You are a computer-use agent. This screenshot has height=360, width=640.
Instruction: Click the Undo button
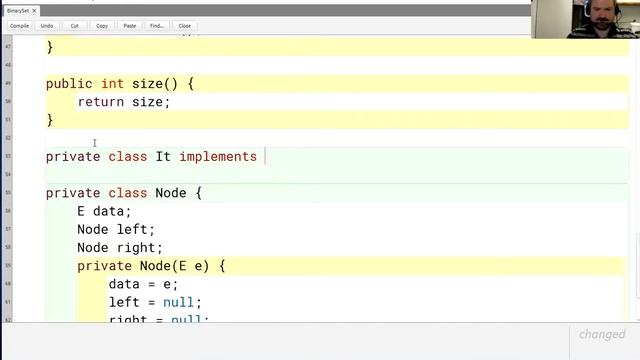coord(47,26)
